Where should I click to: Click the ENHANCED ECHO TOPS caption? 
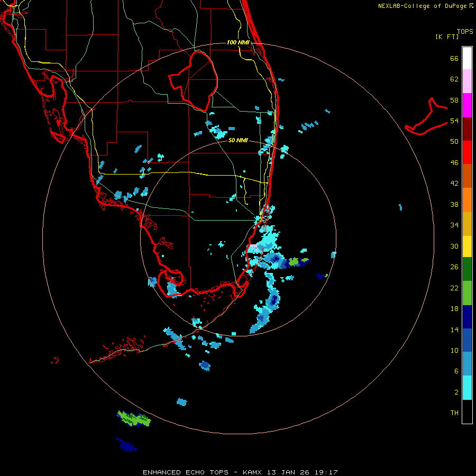tap(186, 472)
